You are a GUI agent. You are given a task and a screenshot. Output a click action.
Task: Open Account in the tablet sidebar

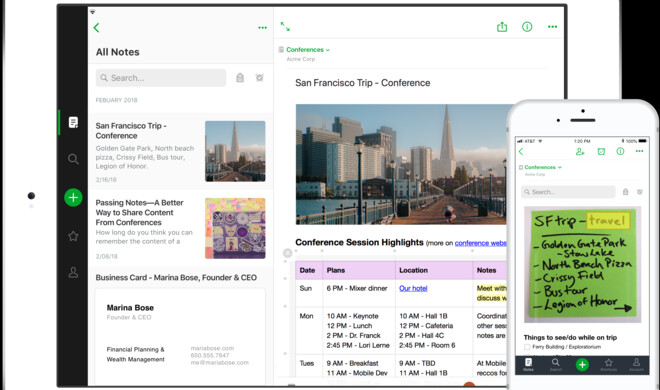73,273
